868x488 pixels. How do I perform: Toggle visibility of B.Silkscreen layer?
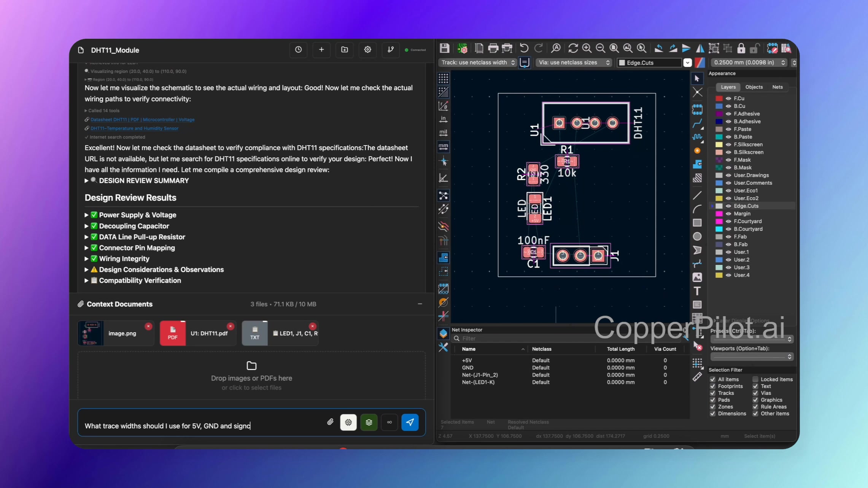(728, 152)
